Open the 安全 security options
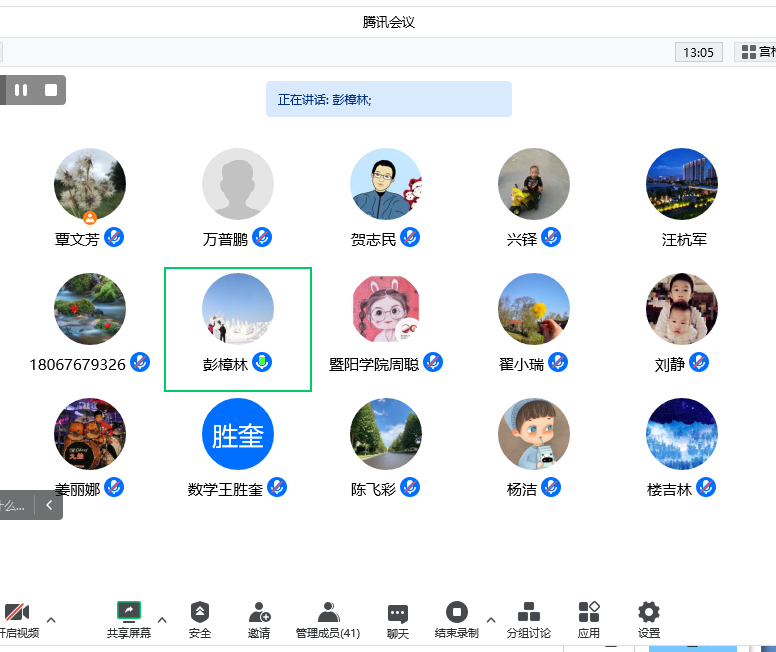Image resolution: width=776 pixels, height=652 pixels. tap(200, 618)
